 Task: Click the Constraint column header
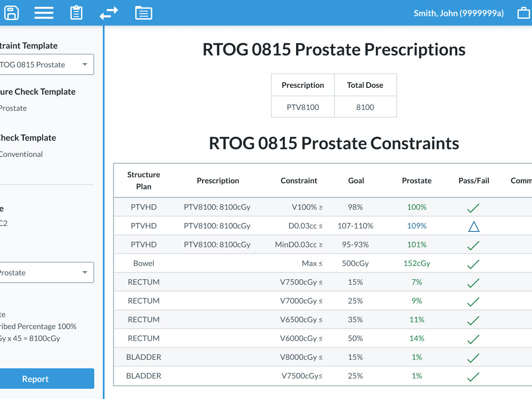pyautogui.click(x=299, y=181)
